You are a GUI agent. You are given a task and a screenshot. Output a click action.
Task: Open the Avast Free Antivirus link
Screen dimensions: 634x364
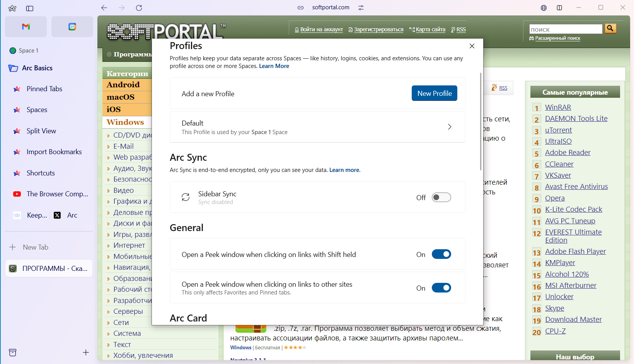tap(576, 187)
